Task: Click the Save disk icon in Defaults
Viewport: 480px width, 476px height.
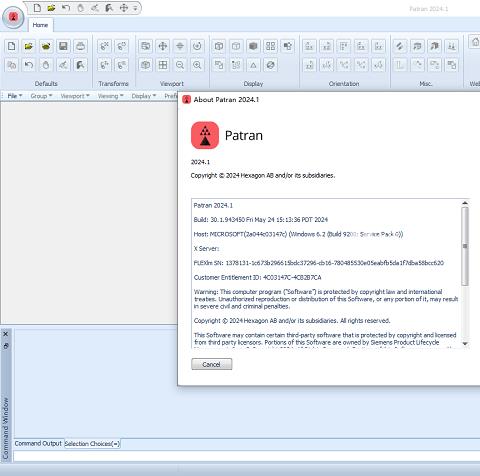Action: [x=63, y=46]
